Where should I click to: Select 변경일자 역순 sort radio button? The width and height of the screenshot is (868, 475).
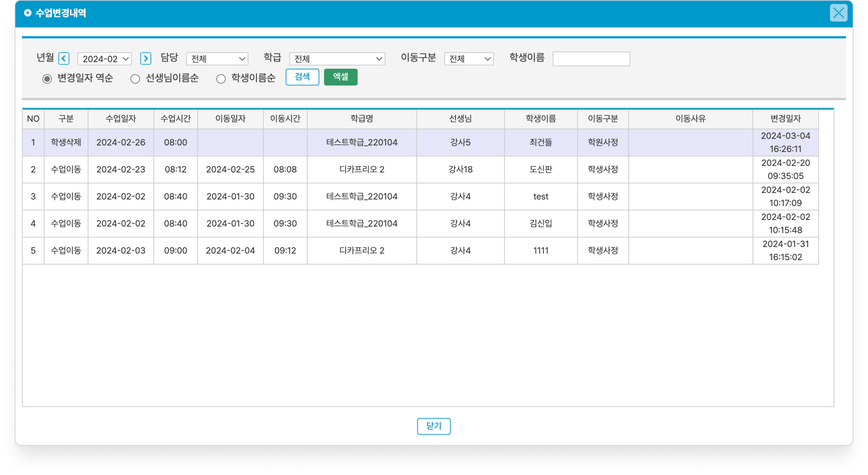[47, 79]
